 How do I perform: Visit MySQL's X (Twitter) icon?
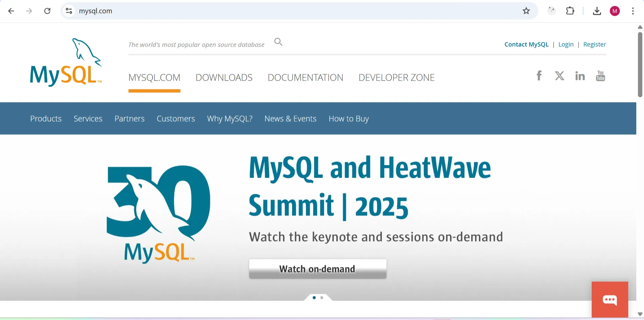click(x=559, y=76)
